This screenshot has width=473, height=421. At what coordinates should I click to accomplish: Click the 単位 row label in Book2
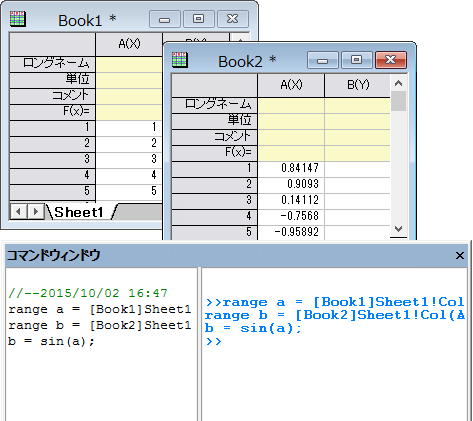coord(214,121)
